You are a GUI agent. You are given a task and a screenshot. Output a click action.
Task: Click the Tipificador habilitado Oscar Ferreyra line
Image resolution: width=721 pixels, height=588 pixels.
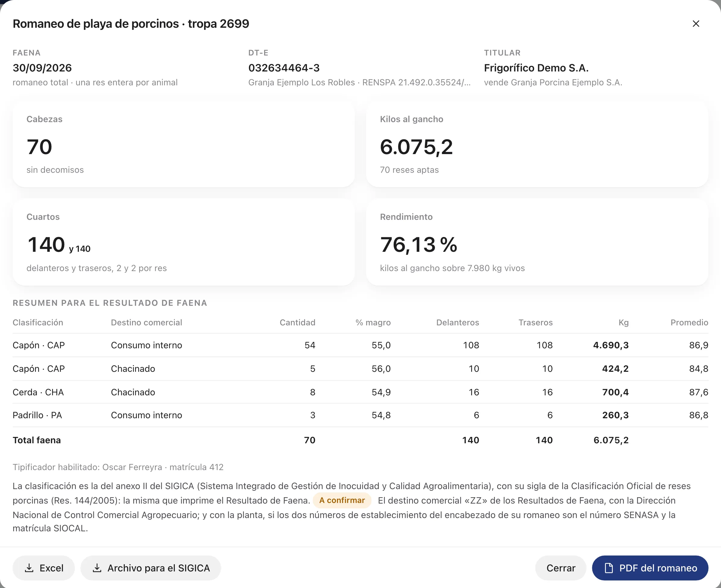[118, 467]
